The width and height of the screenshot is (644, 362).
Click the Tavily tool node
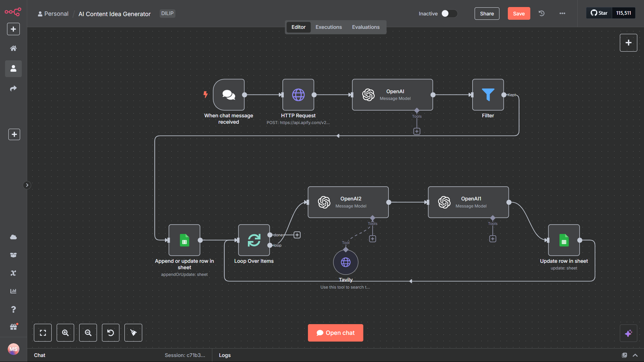point(345,262)
